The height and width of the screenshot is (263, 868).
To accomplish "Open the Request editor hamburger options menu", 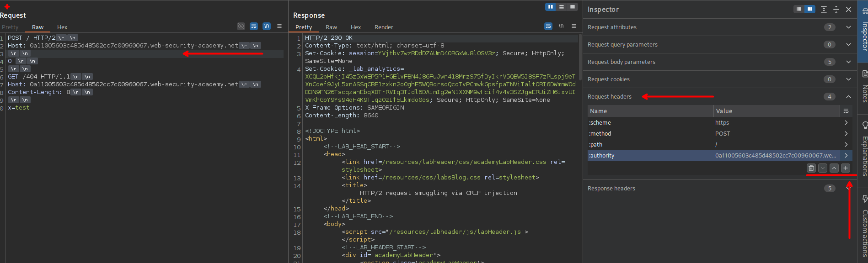I will point(279,26).
